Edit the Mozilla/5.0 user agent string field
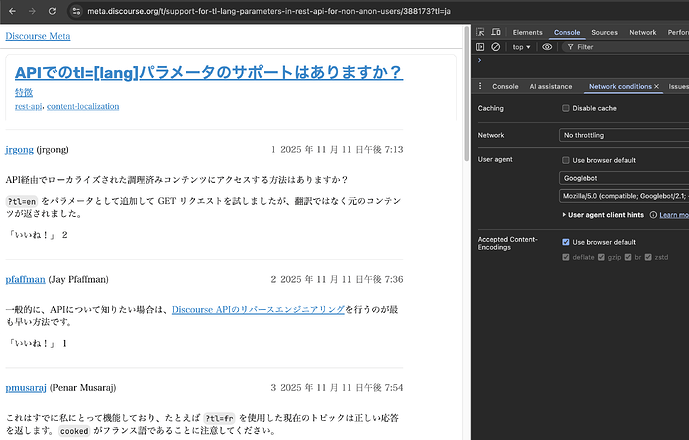Viewport: 689px width, 440px height. click(624, 196)
